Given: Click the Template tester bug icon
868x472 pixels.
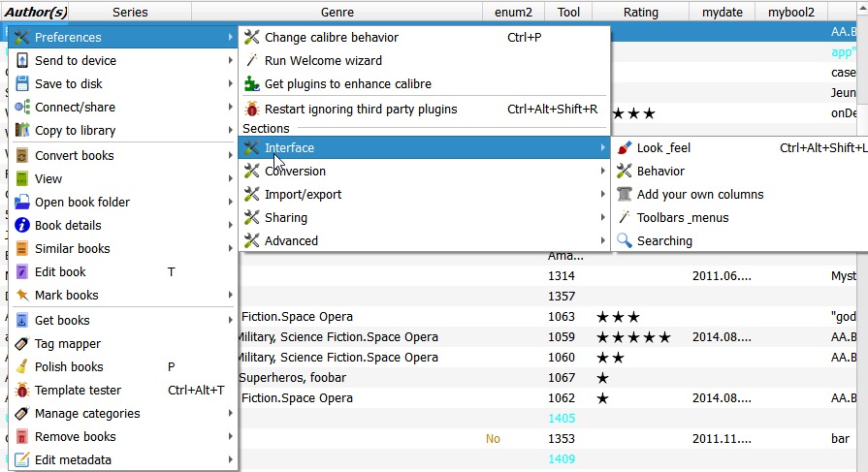Looking at the screenshot, I should click(x=22, y=390).
